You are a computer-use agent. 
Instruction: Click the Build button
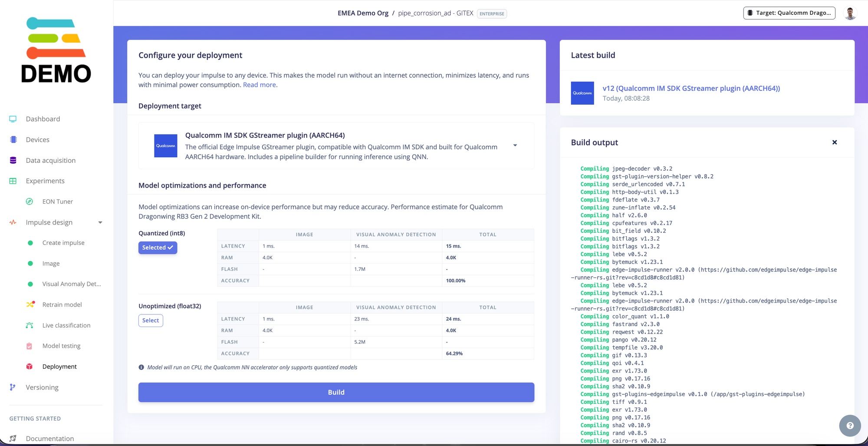tap(336, 392)
